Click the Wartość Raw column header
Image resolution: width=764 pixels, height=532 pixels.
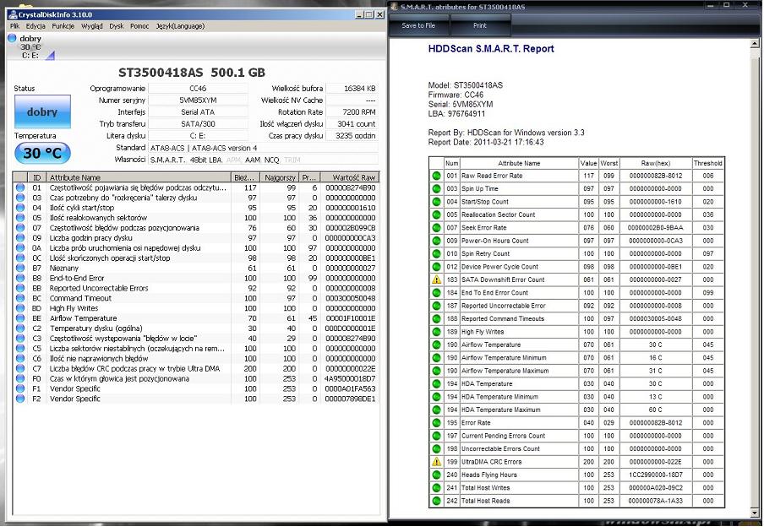(349, 177)
